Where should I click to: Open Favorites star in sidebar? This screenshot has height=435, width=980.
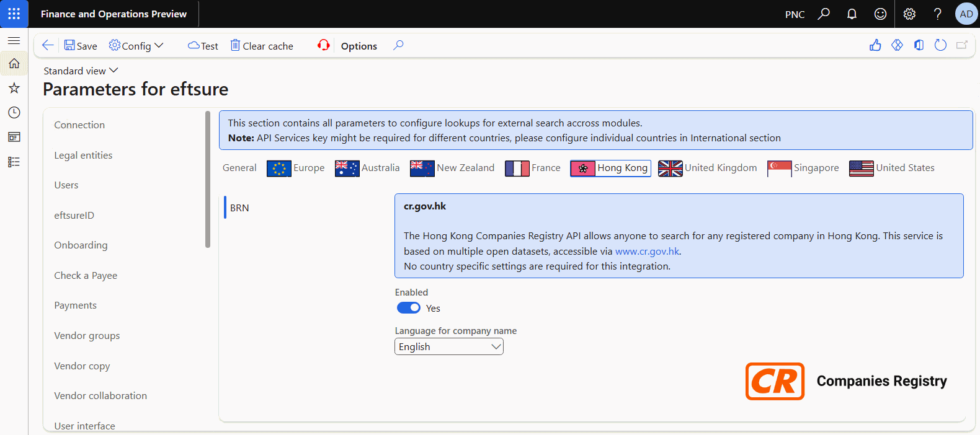pyautogui.click(x=14, y=88)
